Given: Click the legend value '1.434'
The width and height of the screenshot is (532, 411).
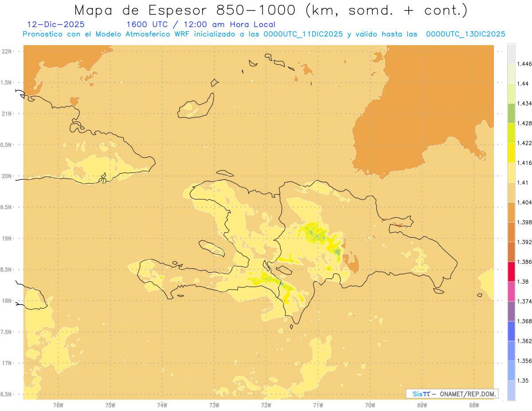Looking at the screenshot, I should coord(524,103).
